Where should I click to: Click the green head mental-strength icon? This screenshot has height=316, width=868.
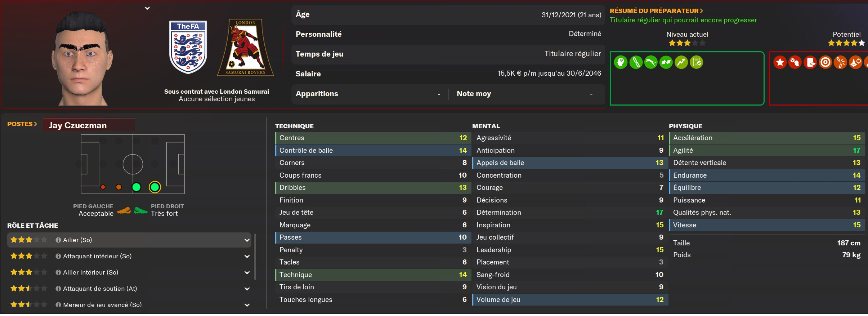[x=621, y=62]
